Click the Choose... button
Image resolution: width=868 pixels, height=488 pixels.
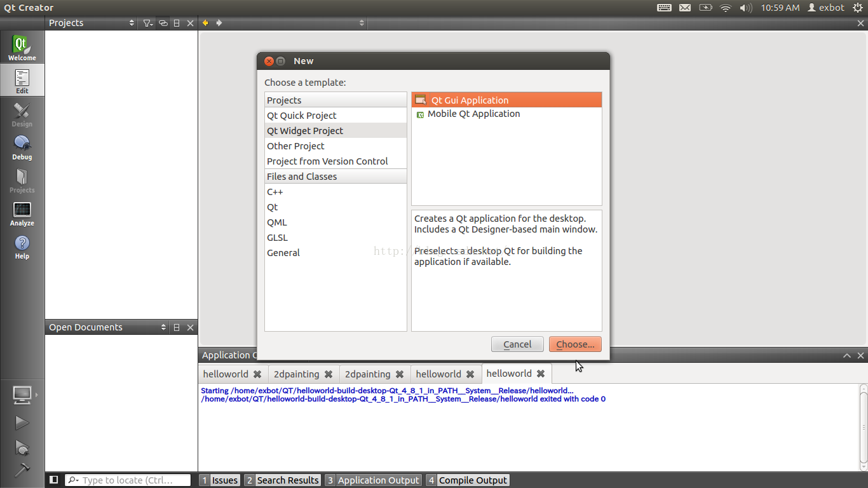[575, 344]
